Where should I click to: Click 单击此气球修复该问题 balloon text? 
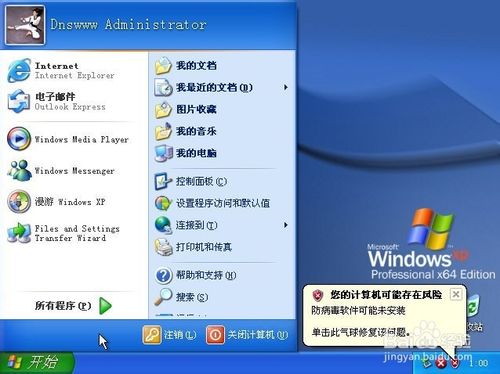click(x=360, y=332)
